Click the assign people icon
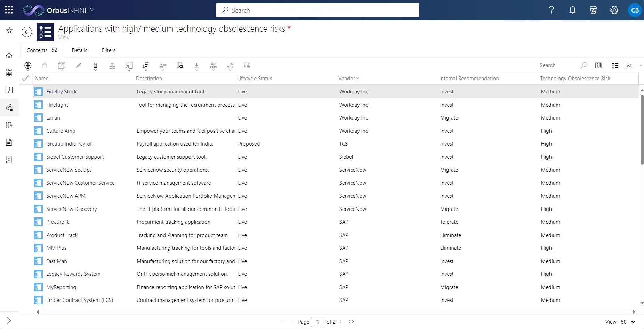The width and height of the screenshot is (644, 329). tap(163, 66)
